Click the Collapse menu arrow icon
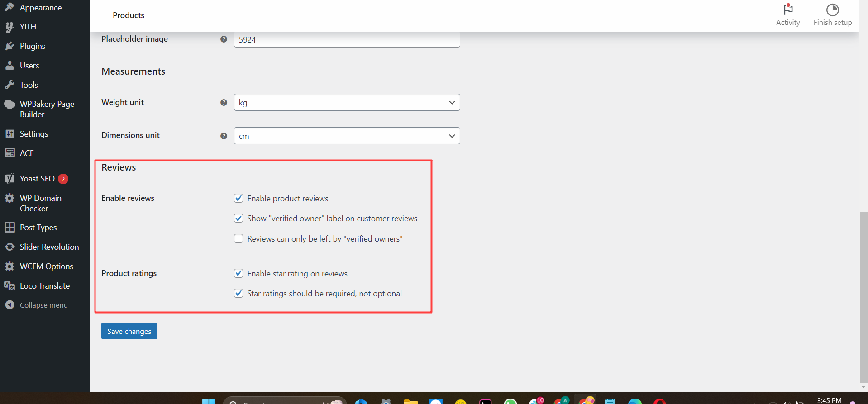The height and width of the screenshot is (404, 868). 10,305
